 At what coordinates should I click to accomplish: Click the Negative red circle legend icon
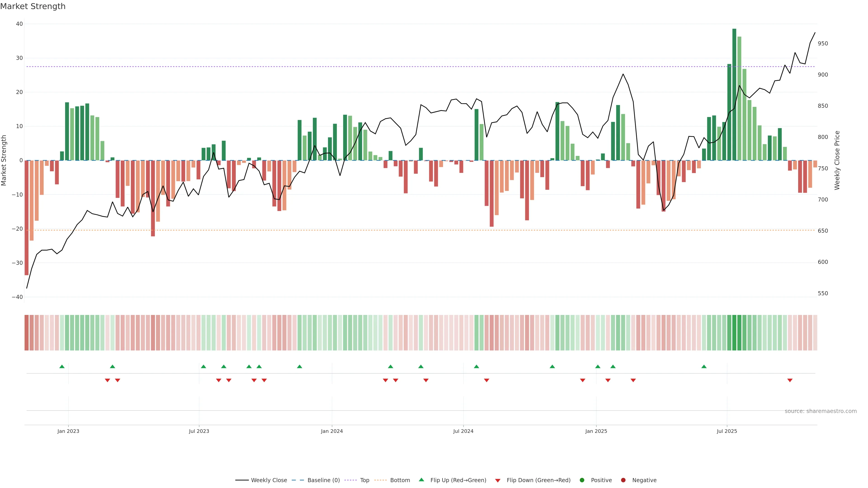click(623, 480)
